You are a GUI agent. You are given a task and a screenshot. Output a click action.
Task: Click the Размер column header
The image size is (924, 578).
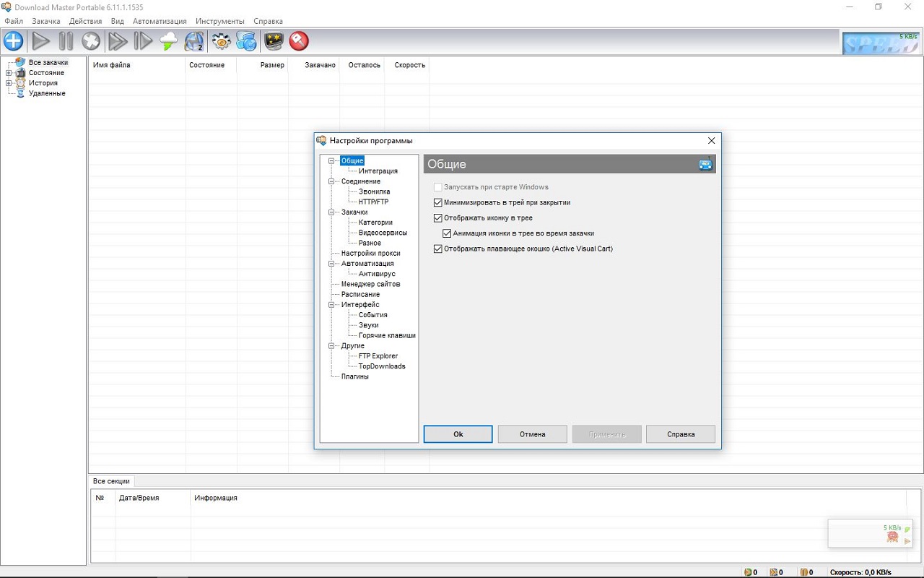(272, 65)
